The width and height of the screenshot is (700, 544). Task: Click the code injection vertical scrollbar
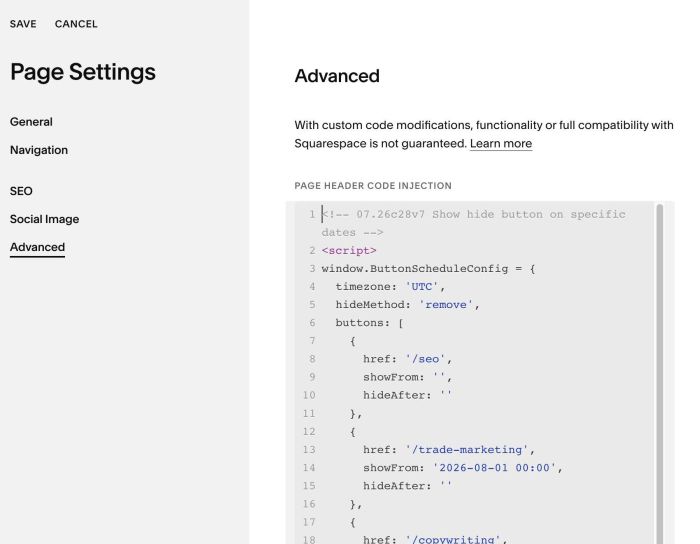(x=659, y=374)
